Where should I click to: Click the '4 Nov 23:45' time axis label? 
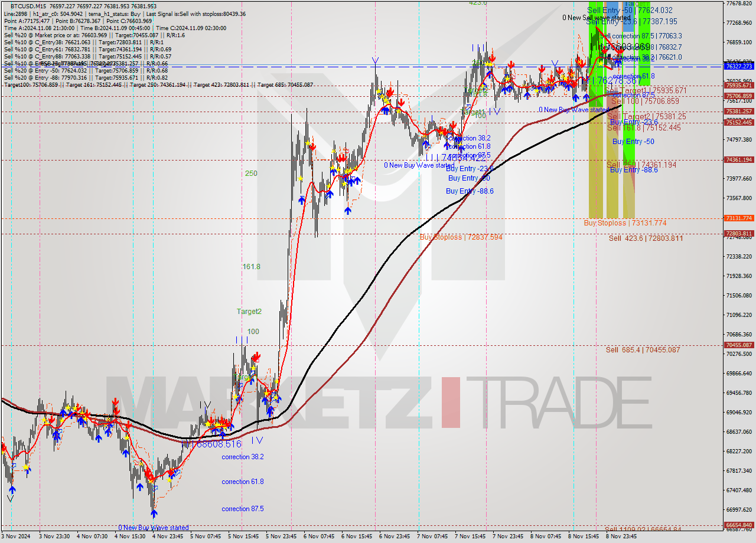167,537
